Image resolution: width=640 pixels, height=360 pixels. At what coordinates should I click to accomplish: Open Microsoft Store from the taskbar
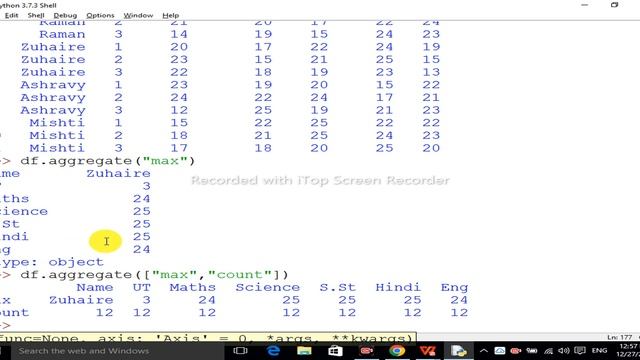335,351
